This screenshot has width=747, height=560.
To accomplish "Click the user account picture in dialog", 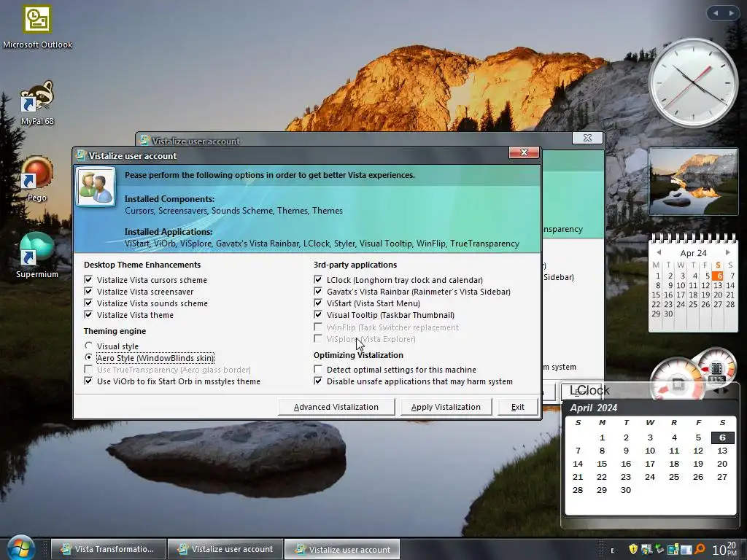I will tap(96, 187).
